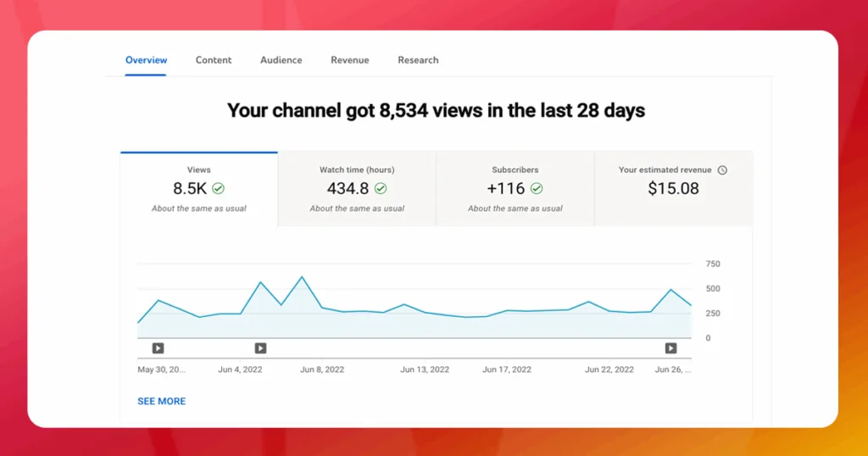Click the video marker near May 30
868x456 pixels.
(159, 348)
